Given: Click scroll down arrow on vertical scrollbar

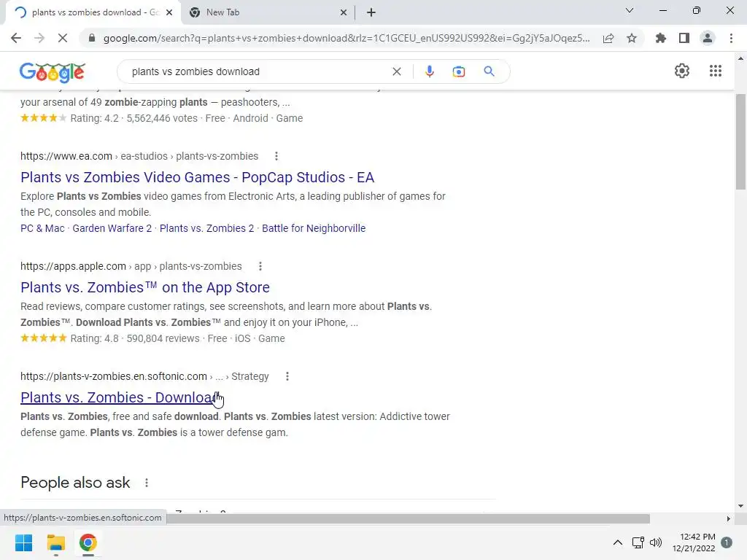Looking at the screenshot, I should 740,506.
